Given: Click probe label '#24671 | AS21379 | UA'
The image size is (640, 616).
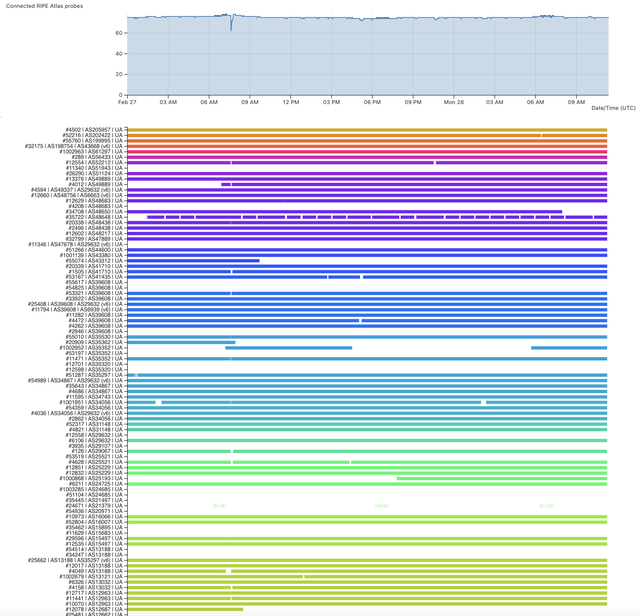Looking at the screenshot, I should [x=94, y=506].
